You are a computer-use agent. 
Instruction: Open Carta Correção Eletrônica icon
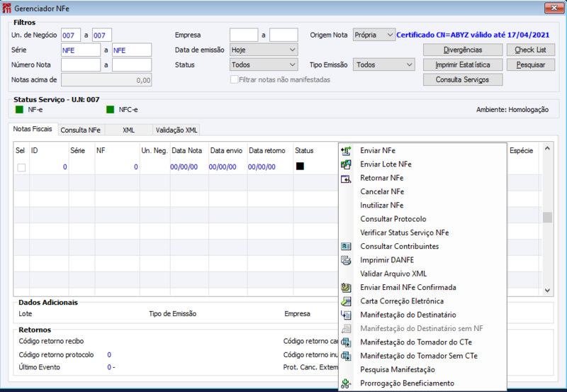[346, 301]
